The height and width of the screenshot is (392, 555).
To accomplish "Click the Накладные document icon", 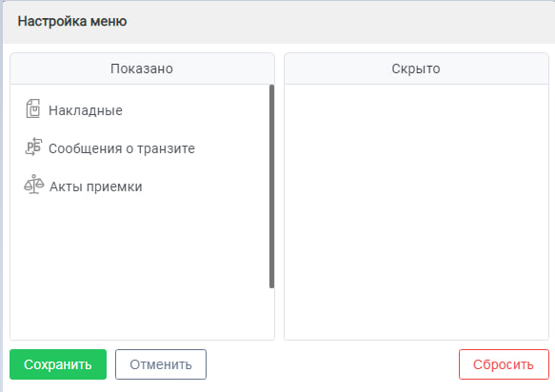I will 33,108.
